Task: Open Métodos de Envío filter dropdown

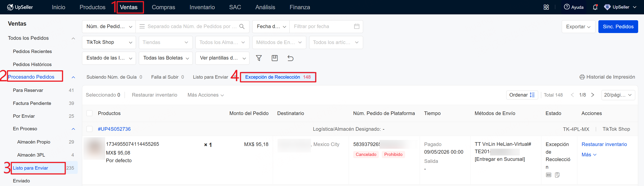Action: coord(279,42)
